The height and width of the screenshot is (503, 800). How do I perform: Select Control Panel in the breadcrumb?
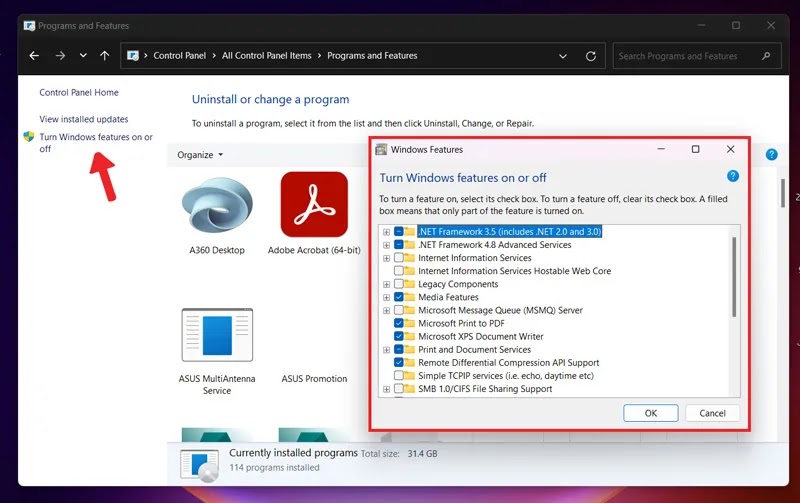[180, 56]
